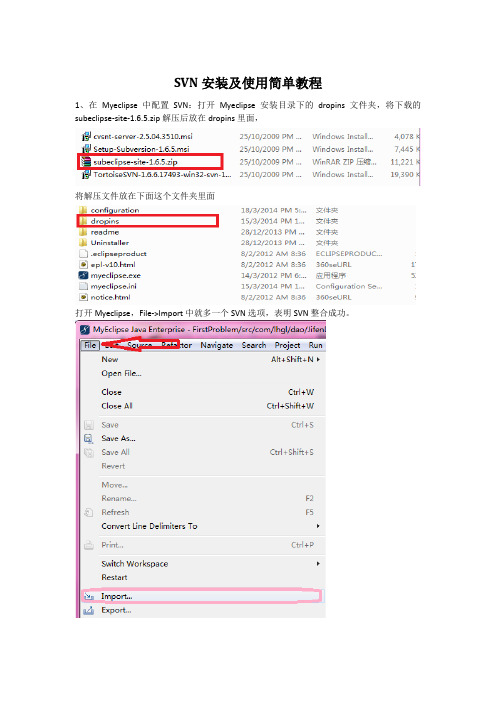Click the Setup-Subversion installer icon
Viewport: 496px width, 702px height.
pyautogui.click(x=86, y=149)
